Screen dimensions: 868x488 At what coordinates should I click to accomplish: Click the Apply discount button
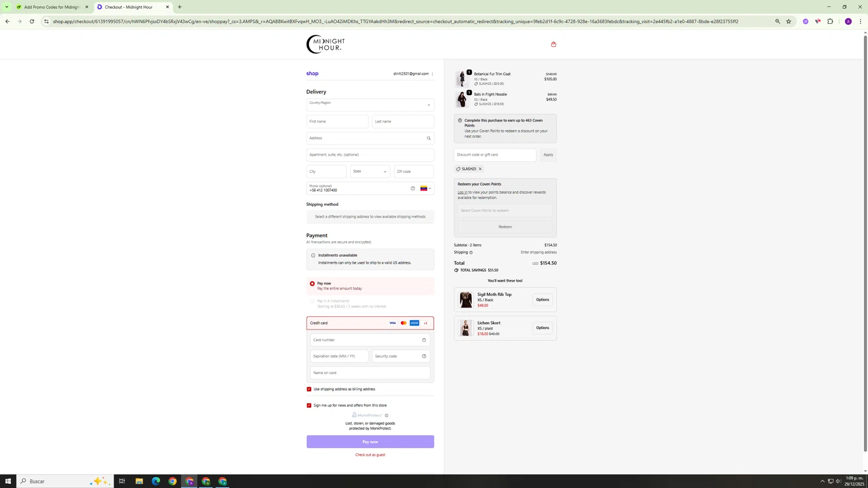(548, 155)
